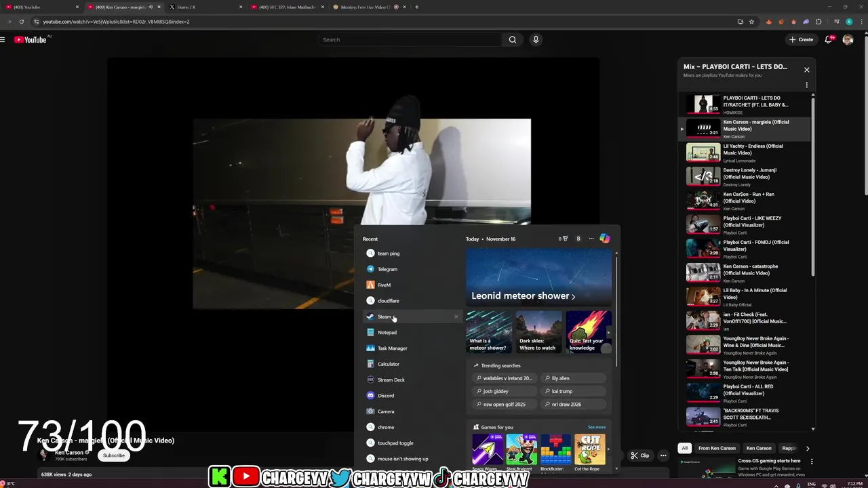868x488 pixels.
Task: Search trending nrl draw 2026
Action: point(574,404)
